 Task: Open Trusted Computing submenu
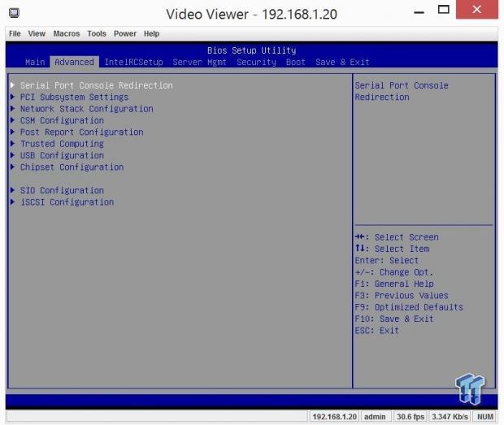click(62, 144)
